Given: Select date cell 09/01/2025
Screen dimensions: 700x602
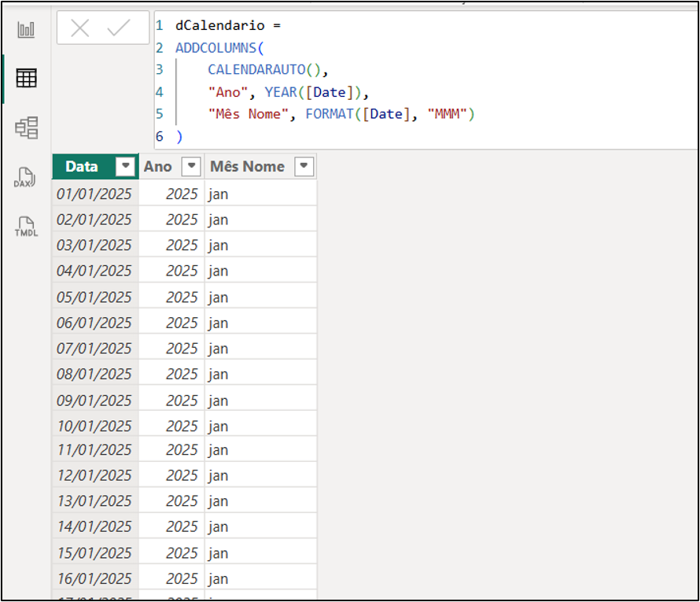Looking at the screenshot, I should tap(95, 400).
